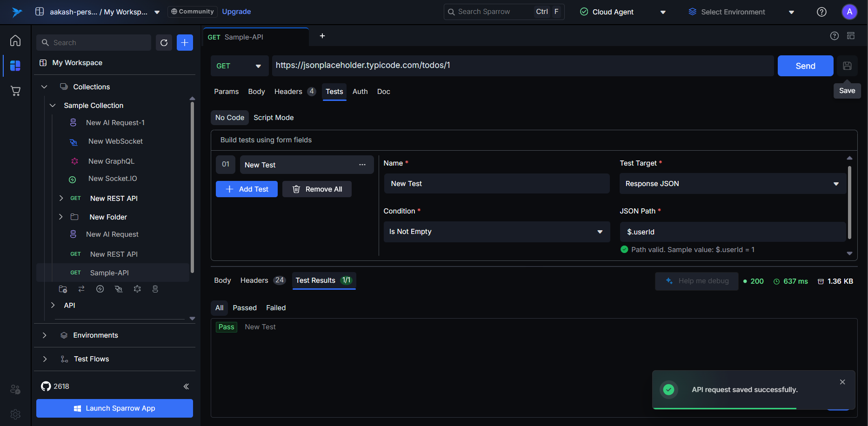Switch to response Body tab
The image size is (868, 426).
tap(222, 280)
